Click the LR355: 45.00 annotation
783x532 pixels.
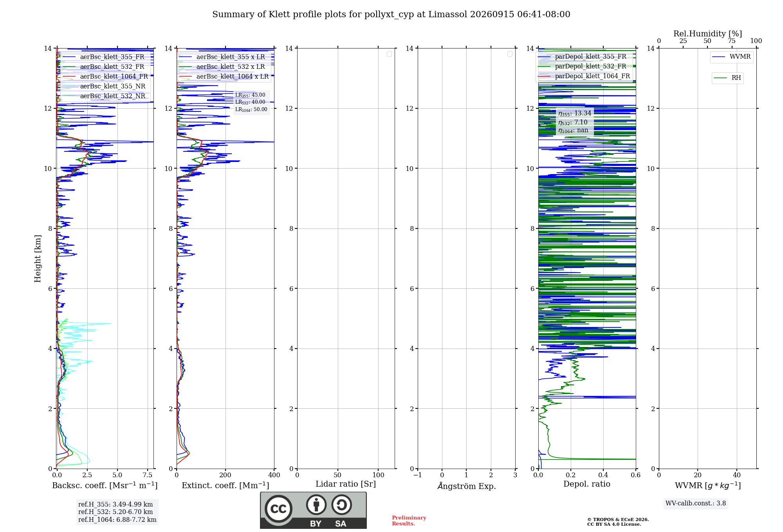[x=250, y=95]
